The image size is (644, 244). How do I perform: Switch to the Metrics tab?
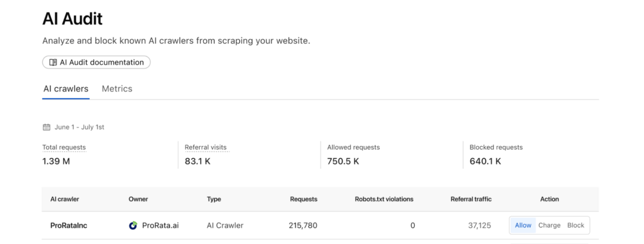click(x=117, y=89)
